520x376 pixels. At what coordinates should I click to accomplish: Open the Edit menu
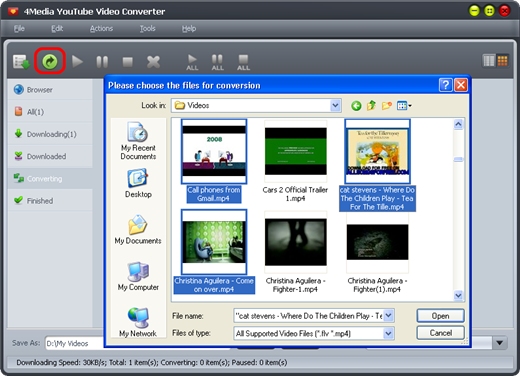click(x=57, y=29)
